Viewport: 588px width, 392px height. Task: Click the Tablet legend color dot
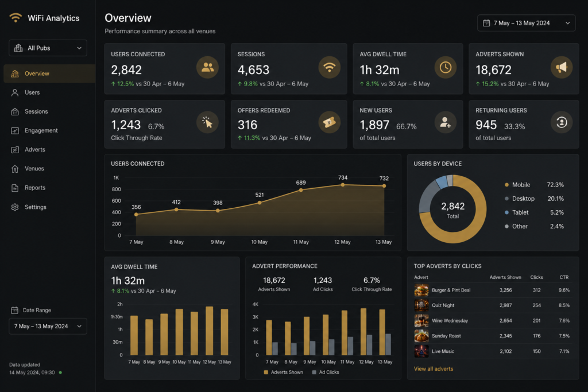point(506,212)
